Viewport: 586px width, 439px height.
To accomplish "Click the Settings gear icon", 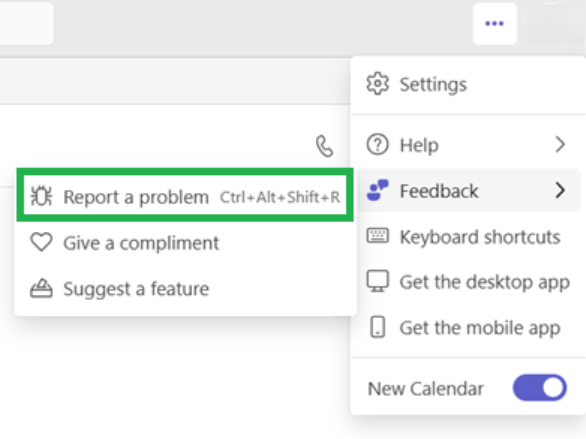I will tap(377, 84).
